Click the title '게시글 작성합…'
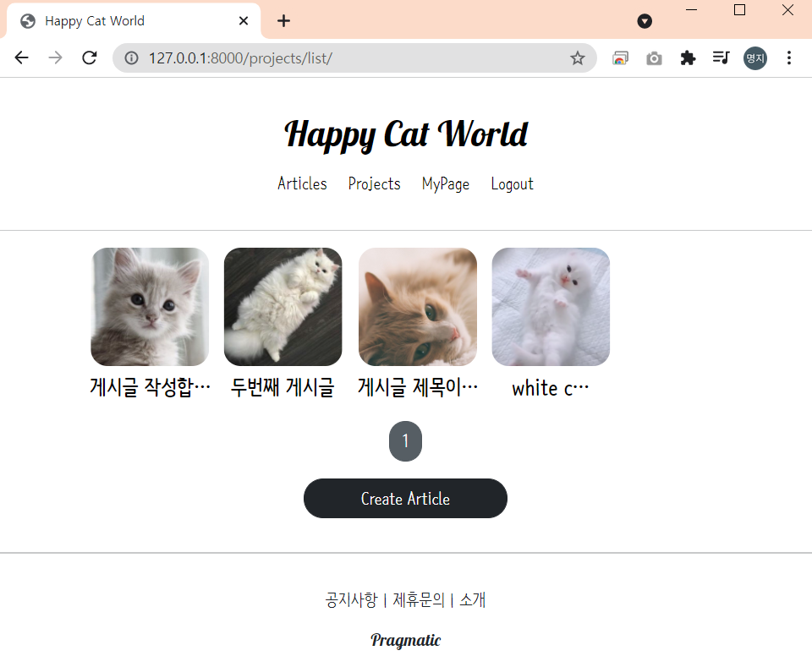Image resolution: width=812 pixels, height=667 pixels. point(150,387)
